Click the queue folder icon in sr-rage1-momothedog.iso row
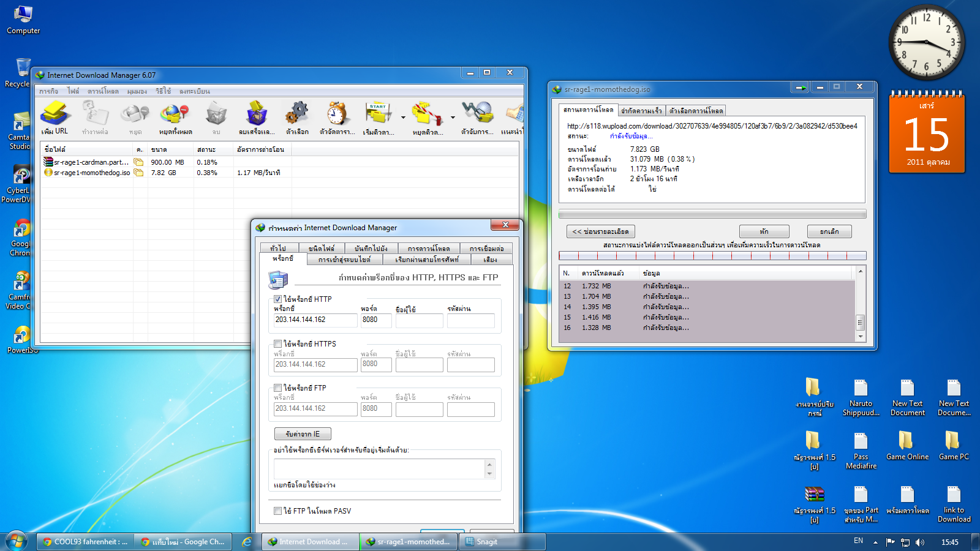This screenshot has height=551, width=980. [x=139, y=173]
